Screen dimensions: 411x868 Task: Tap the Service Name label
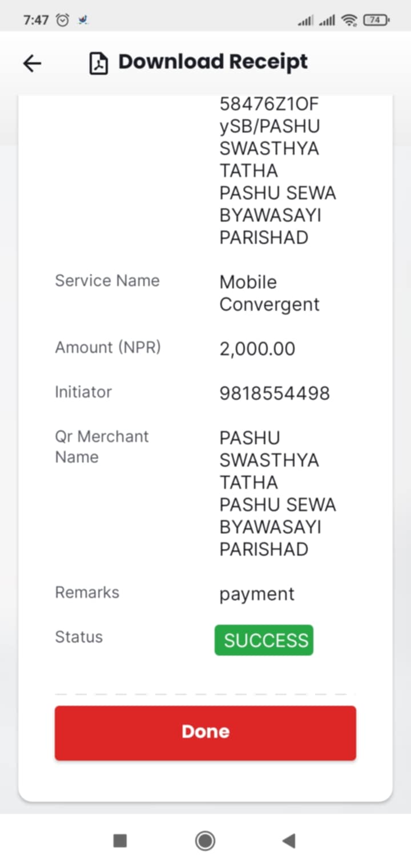107,280
